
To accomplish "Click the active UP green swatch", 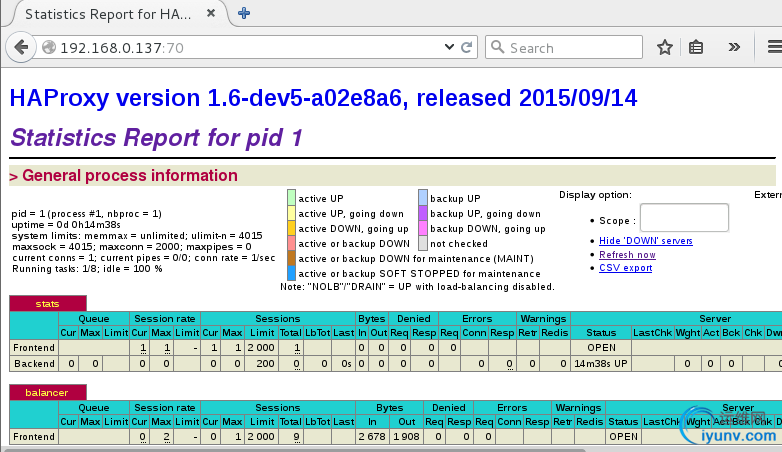I will click(292, 198).
